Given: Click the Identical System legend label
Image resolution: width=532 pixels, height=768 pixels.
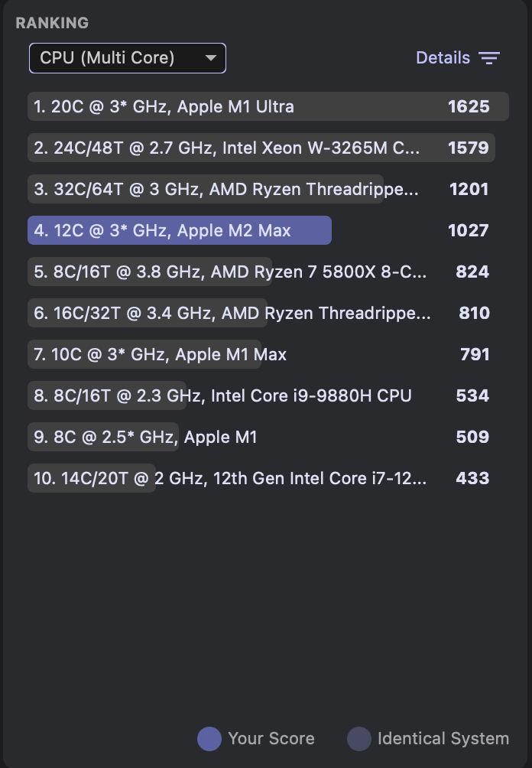Looking at the screenshot, I should [x=443, y=739].
